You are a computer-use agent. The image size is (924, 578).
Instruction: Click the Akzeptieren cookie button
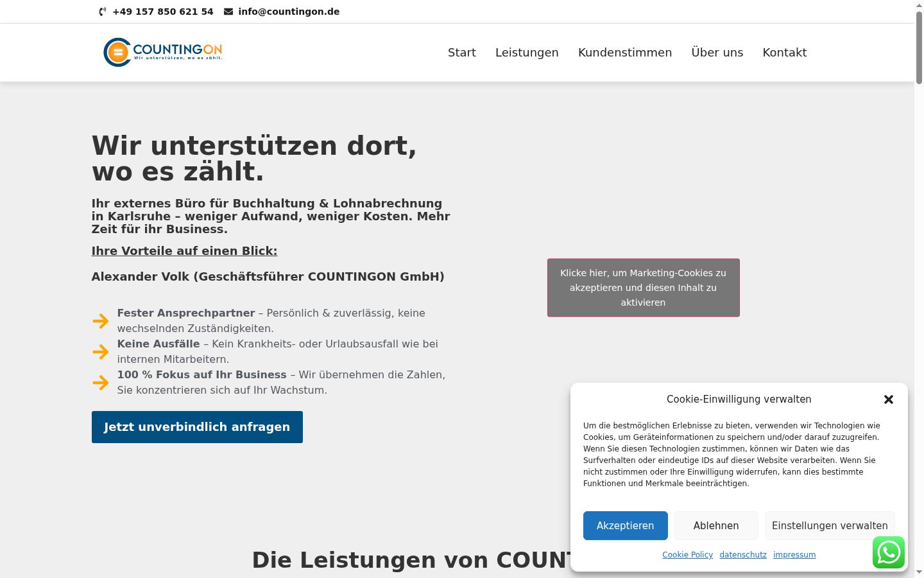(626, 525)
